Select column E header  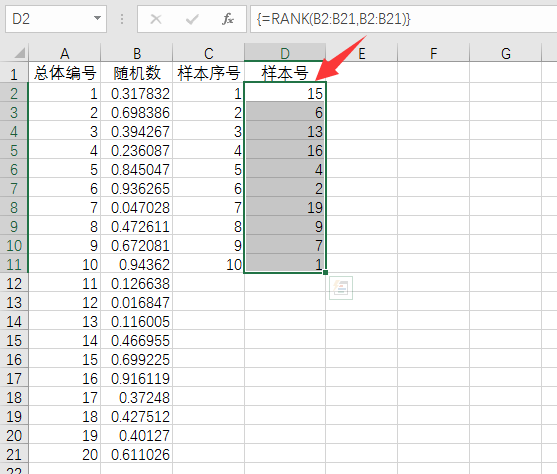[x=362, y=53]
